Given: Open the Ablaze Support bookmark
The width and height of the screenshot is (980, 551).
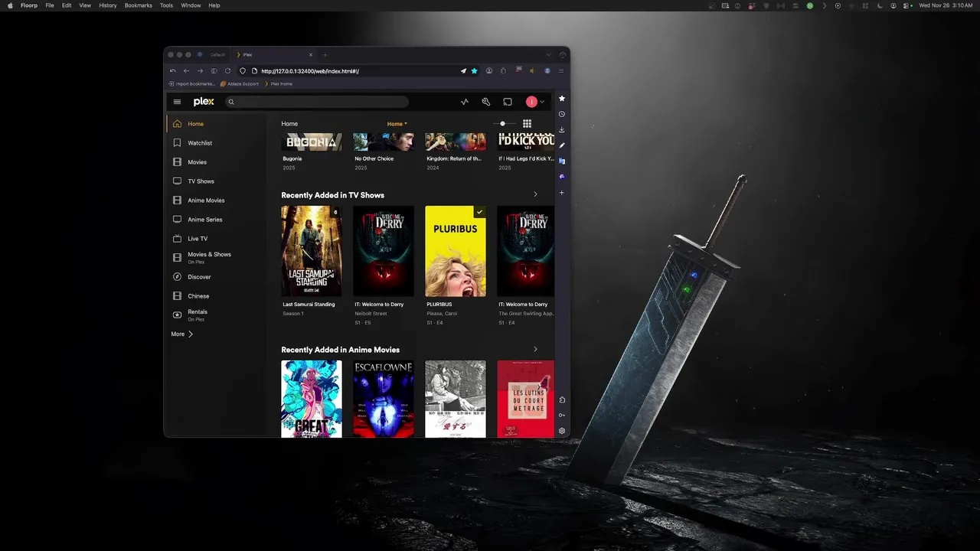Looking at the screenshot, I should point(240,84).
